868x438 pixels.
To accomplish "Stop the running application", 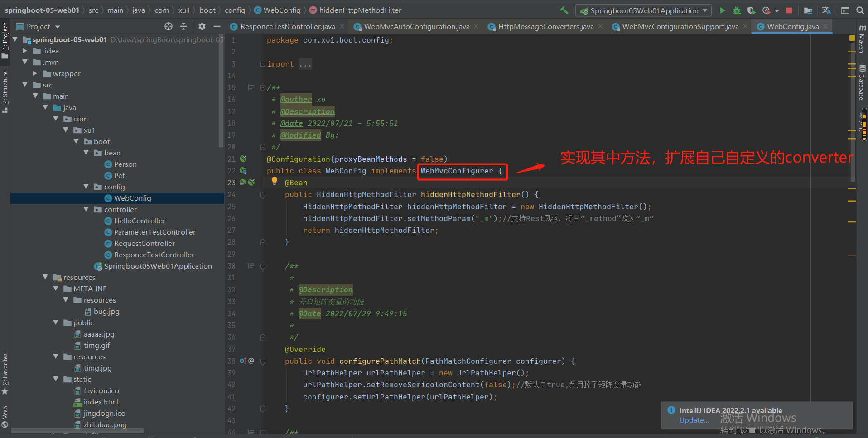I will (789, 10).
